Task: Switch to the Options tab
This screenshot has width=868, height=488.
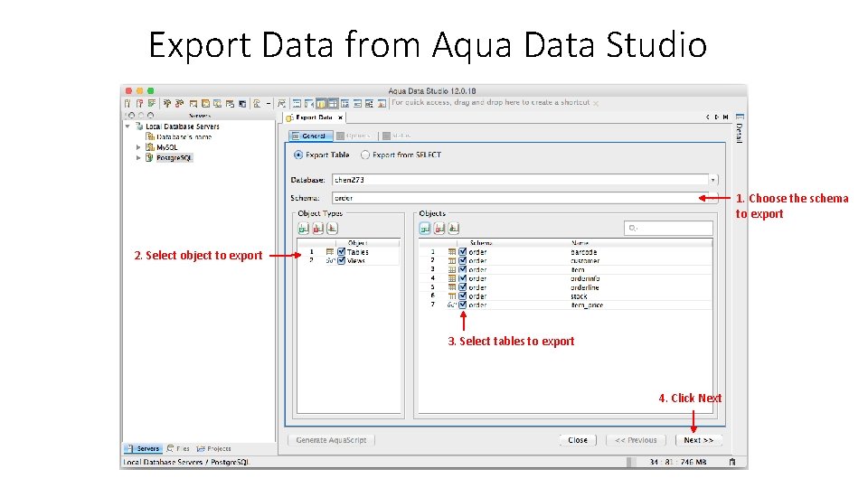Action: point(354,136)
